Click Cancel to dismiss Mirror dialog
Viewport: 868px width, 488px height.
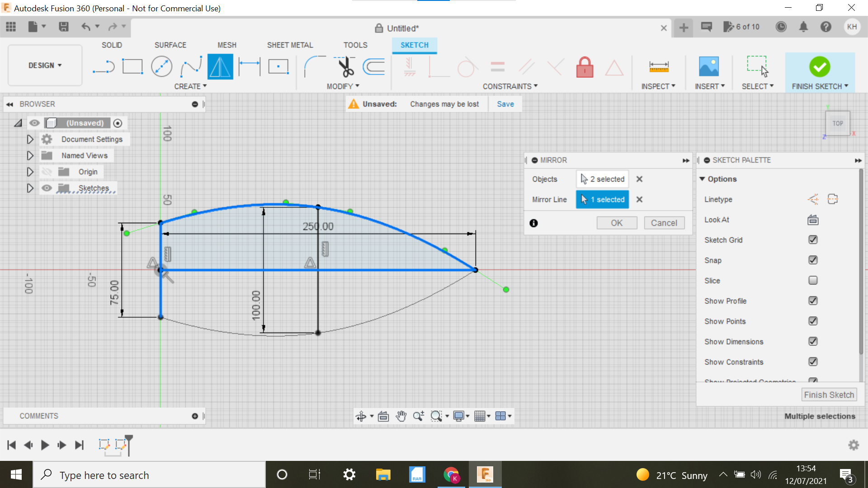pos(664,223)
